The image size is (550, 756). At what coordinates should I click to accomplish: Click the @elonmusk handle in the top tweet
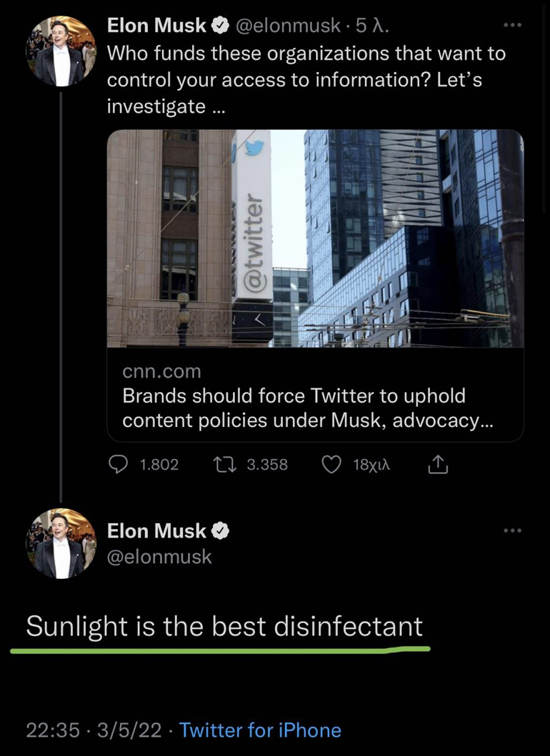point(287,26)
